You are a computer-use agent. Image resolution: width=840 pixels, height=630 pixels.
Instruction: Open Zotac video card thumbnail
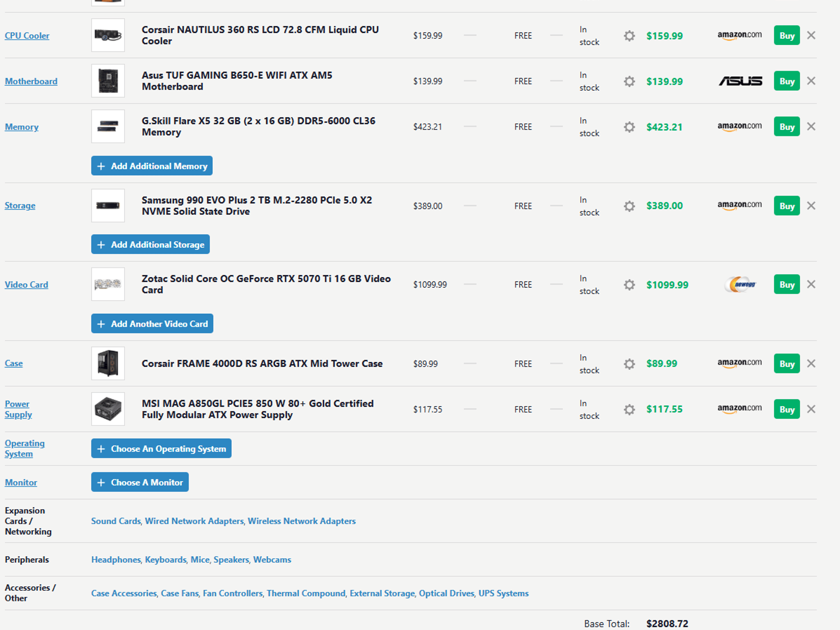click(108, 284)
